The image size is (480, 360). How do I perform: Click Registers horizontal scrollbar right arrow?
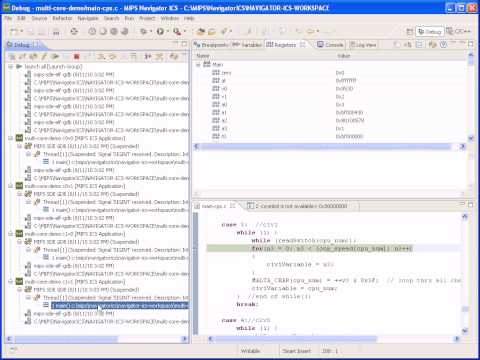point(462,146)
